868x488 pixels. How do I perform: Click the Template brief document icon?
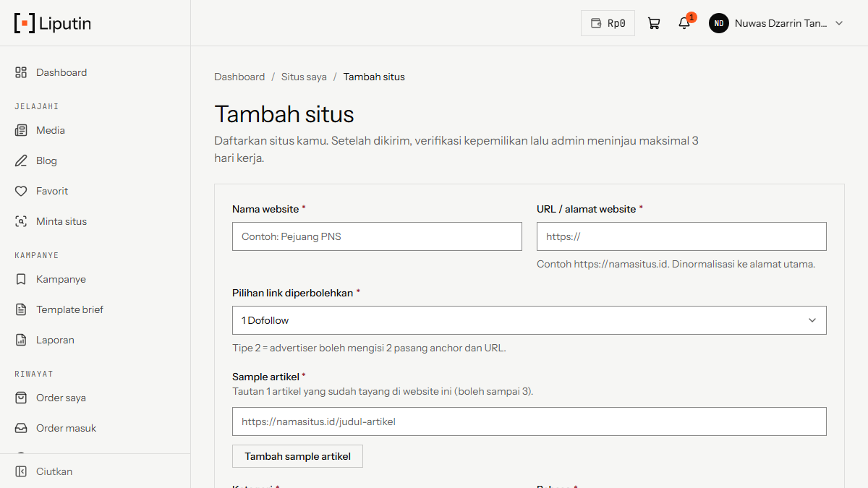pos(21,309)
